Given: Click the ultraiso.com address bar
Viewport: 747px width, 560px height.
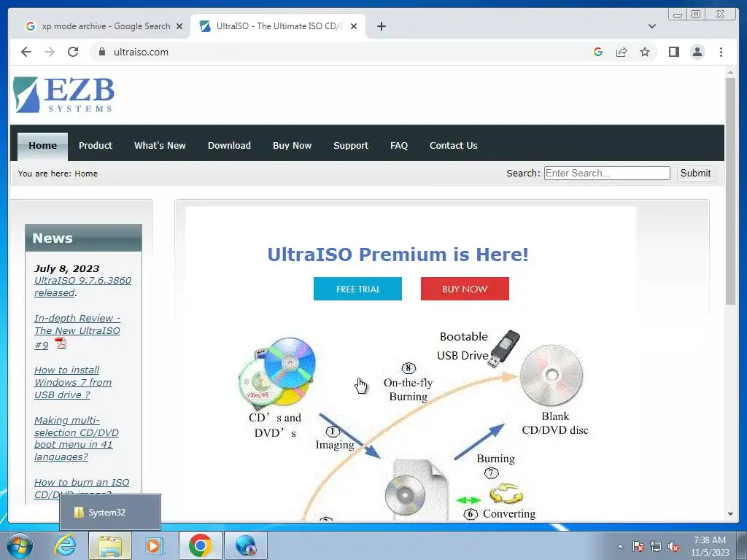Looking at the screenshot, I should coord(333,52).
